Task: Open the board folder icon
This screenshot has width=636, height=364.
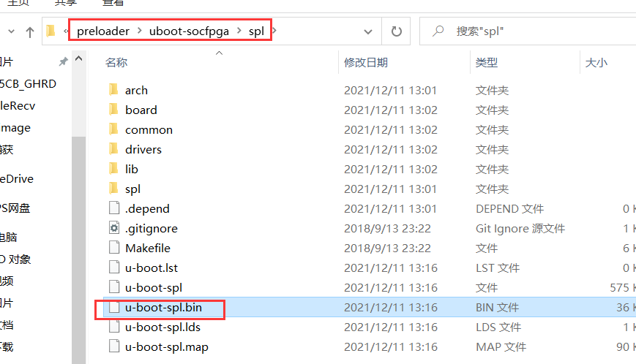Action: pyautogui.click(x=113, y=110)
